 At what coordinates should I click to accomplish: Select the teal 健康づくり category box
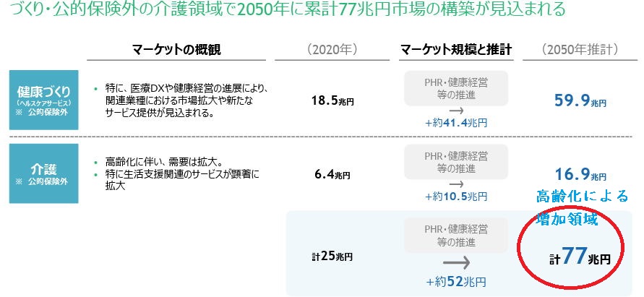tap(43, 100)
